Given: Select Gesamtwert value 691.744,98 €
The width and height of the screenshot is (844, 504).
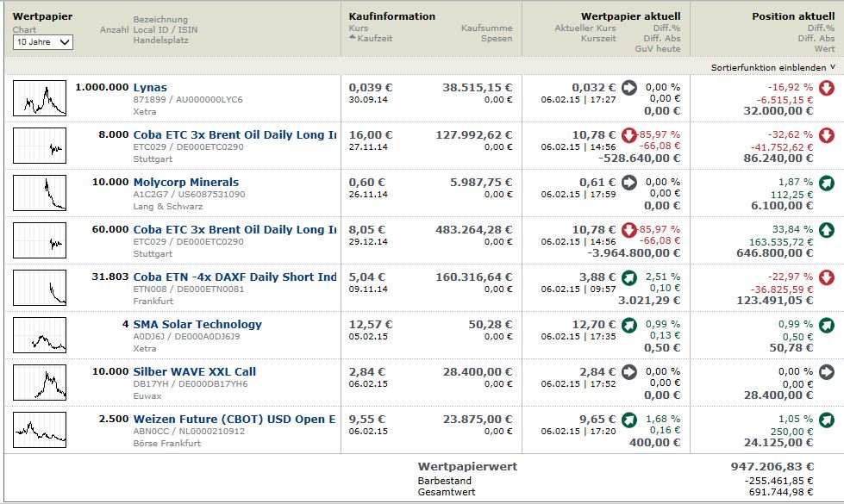Looking at the screenshot, I should tap(781, 492).
